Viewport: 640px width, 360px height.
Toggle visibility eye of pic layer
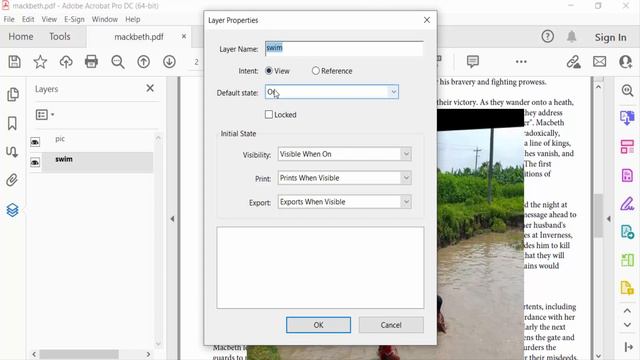click(35, 142)
